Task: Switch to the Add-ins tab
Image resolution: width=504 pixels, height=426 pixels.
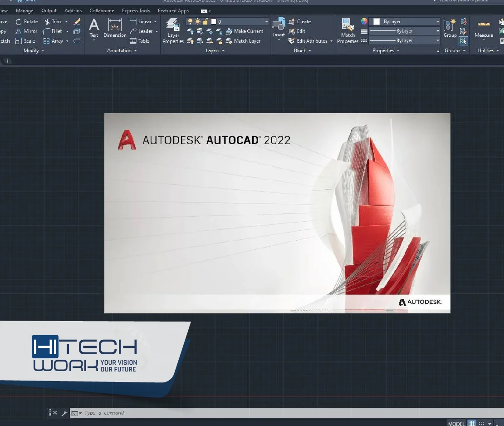Action: pos(73,10)
